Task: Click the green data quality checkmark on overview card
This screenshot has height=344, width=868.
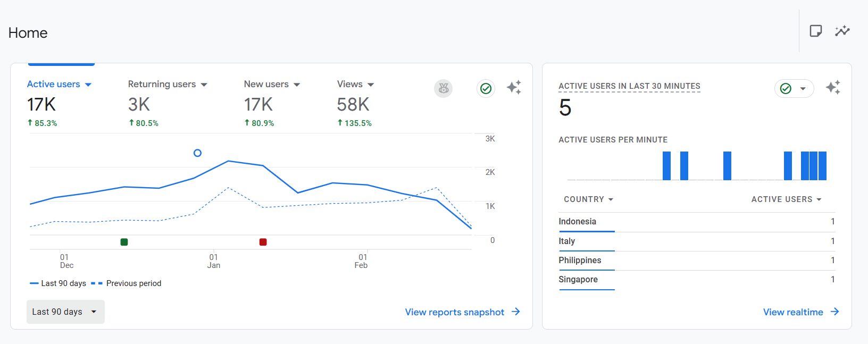Action: [486, 88]
